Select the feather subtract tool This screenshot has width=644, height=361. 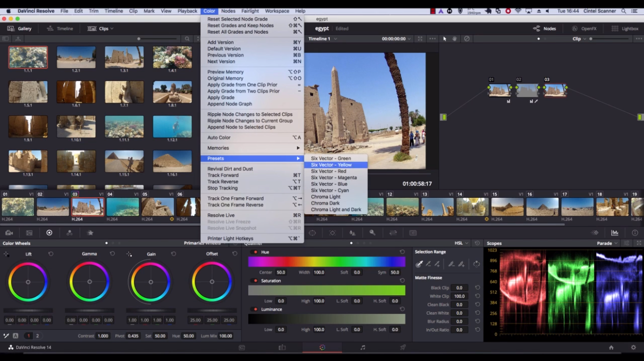point(451,264)
